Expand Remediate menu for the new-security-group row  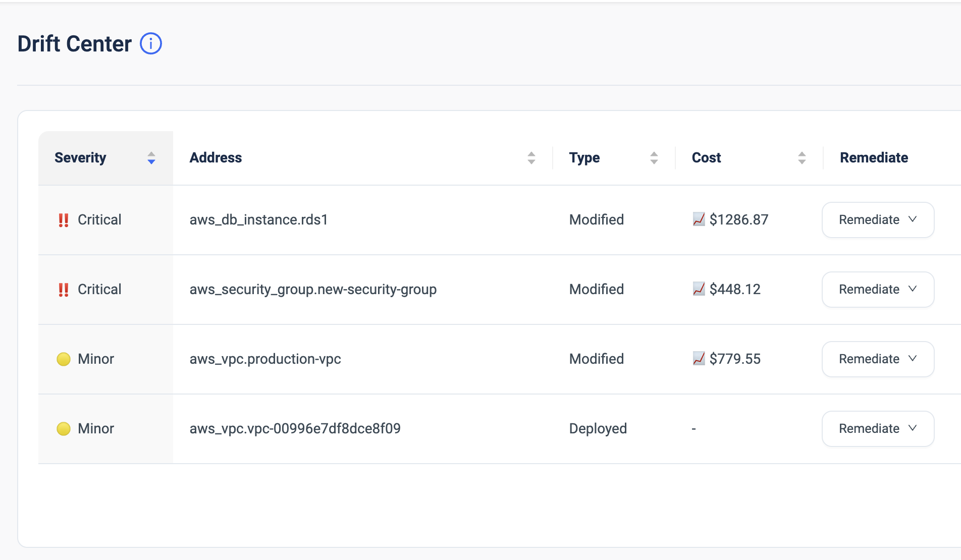click(878, 290)
